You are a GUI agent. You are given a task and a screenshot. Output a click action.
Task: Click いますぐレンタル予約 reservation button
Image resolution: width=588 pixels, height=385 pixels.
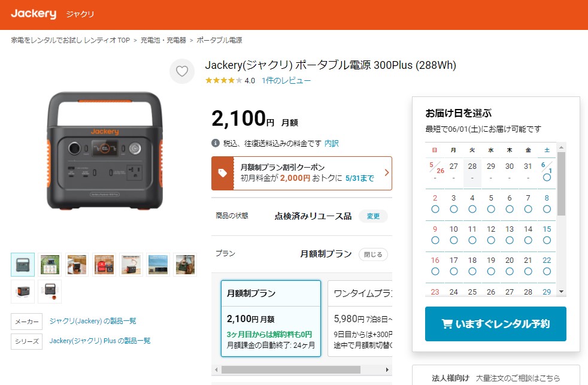tap(495, 324)
